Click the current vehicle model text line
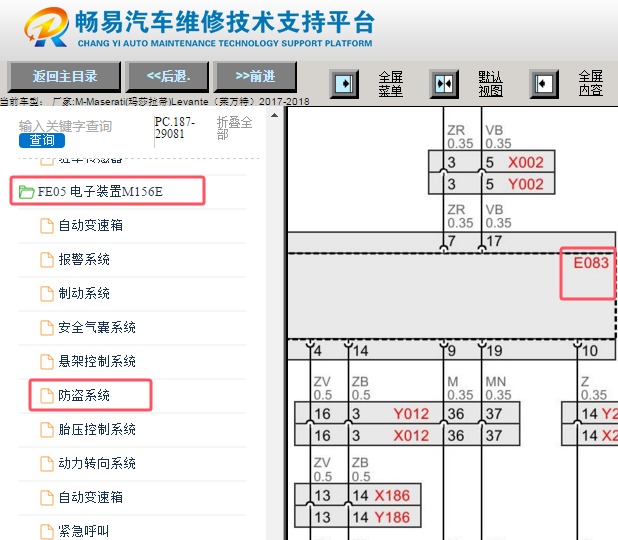Viewport: 618px width, 540px height. (x=154, y=102)
